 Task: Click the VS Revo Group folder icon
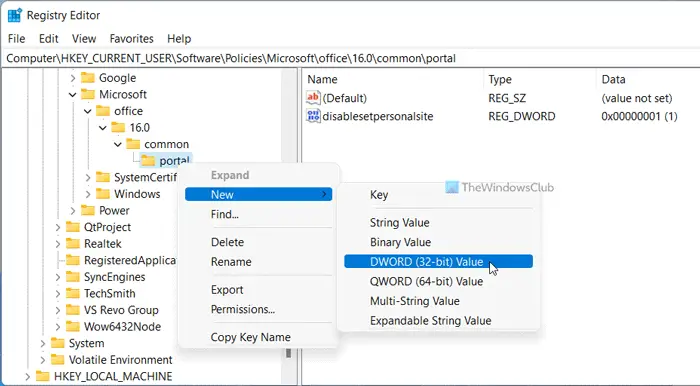click(x=73, y=310)
